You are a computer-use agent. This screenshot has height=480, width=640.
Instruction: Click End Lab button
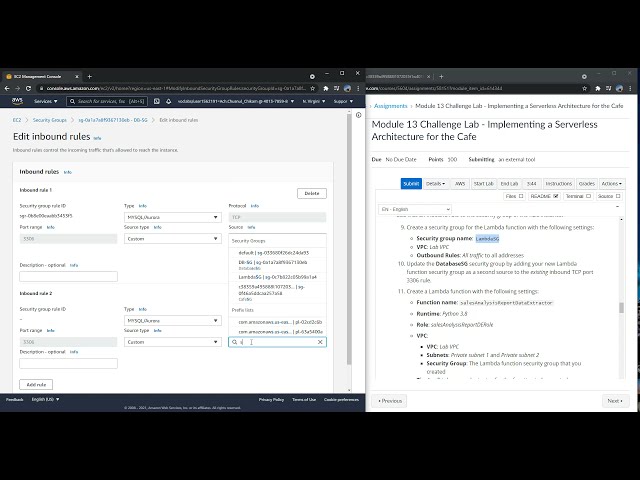(x=509, y=184)
